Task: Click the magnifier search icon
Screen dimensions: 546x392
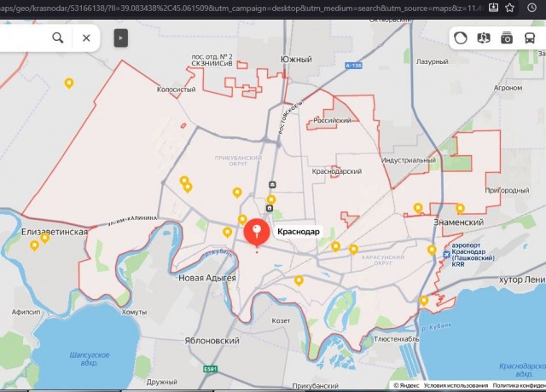Action: click(x=58, y=37)
